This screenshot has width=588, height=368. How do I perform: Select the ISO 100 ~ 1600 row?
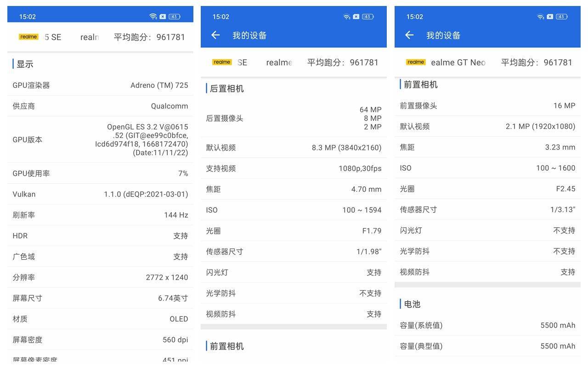point(487,168)
